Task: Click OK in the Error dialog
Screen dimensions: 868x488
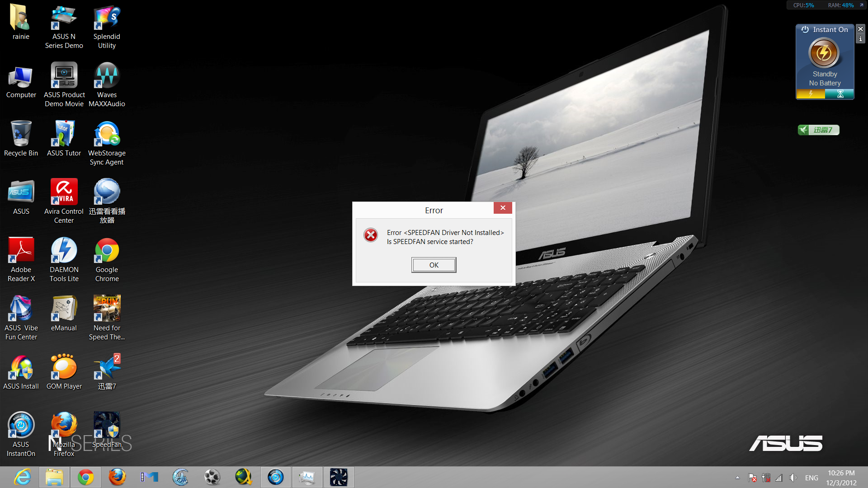Action: tap(434, 265)
